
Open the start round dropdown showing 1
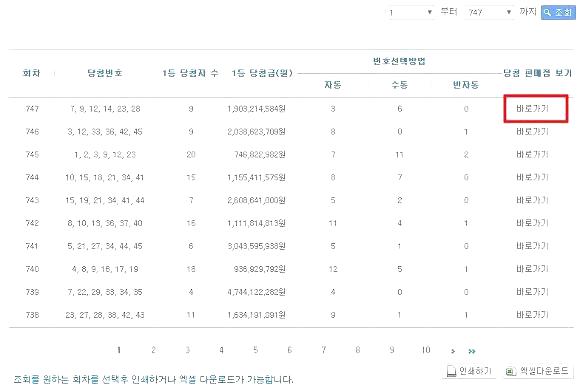coord(410,12)
